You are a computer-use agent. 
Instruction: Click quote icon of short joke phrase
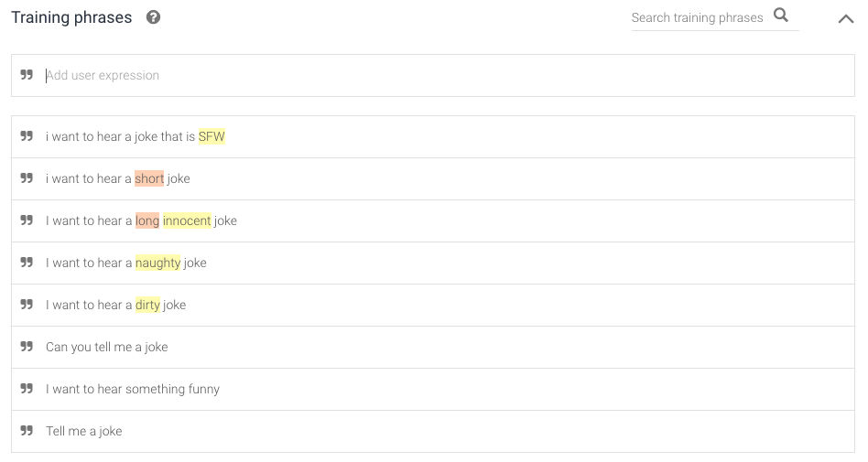27,178
